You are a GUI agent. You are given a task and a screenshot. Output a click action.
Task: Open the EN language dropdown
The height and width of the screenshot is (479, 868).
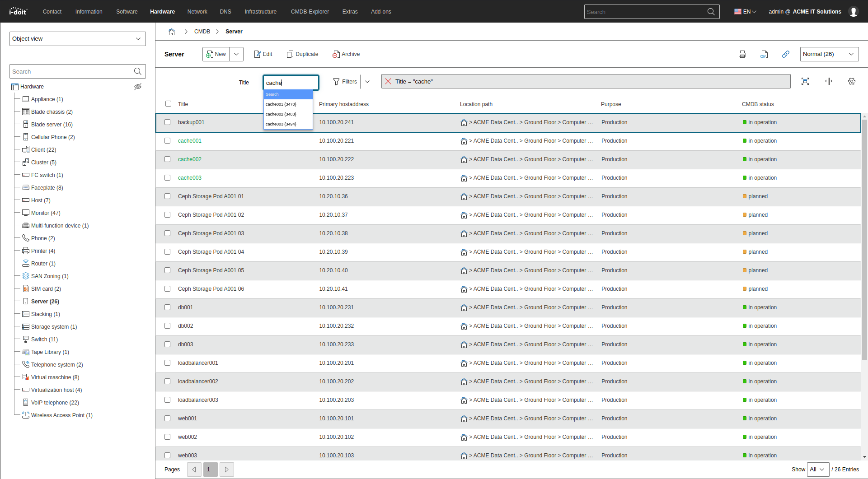click(x=745, y=12)
